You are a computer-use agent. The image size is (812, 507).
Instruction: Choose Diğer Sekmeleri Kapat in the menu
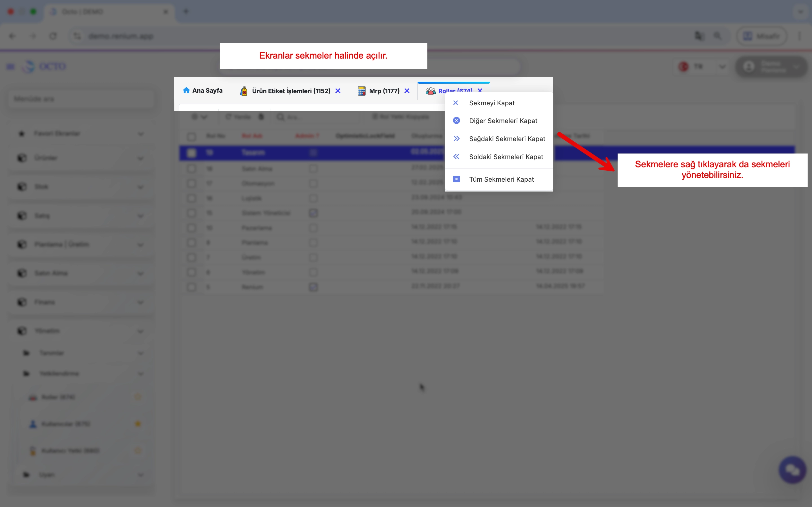click(x=503, y=120)
